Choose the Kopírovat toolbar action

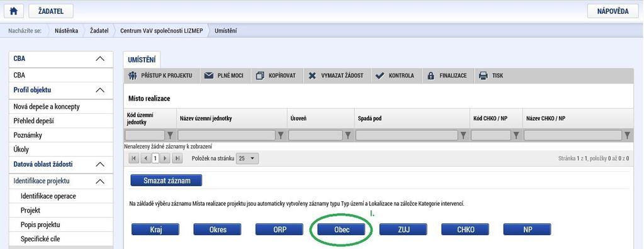(276, 75)
